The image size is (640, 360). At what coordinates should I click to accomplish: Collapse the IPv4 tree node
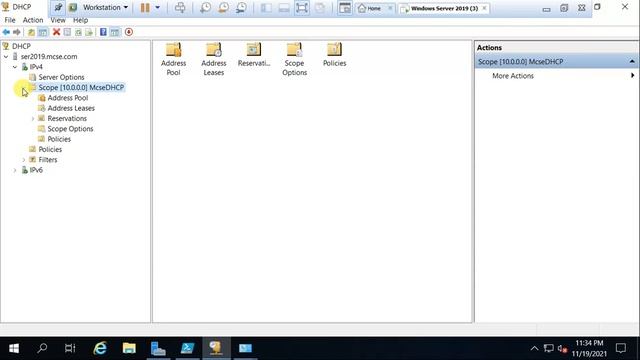coord(15,67)
